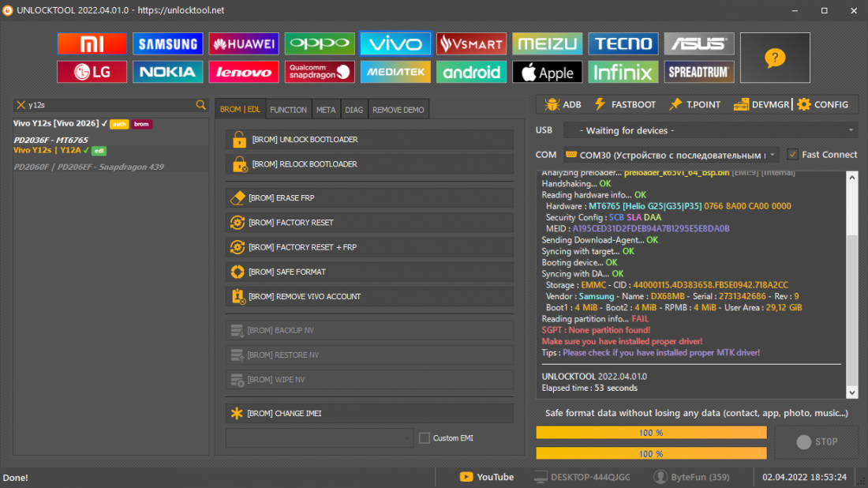Open the Custom EMI combo box
The image size is (868, 488).
[x=320, y=438]
